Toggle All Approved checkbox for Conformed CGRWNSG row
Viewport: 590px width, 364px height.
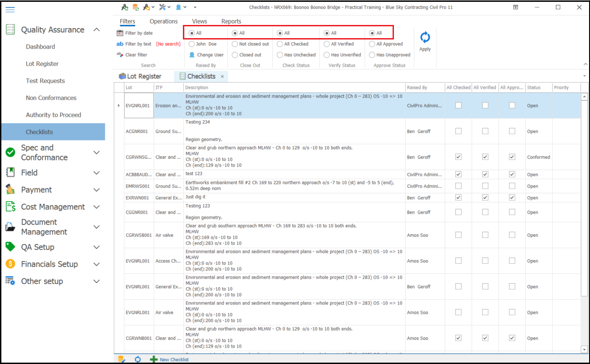click(512, 157)
